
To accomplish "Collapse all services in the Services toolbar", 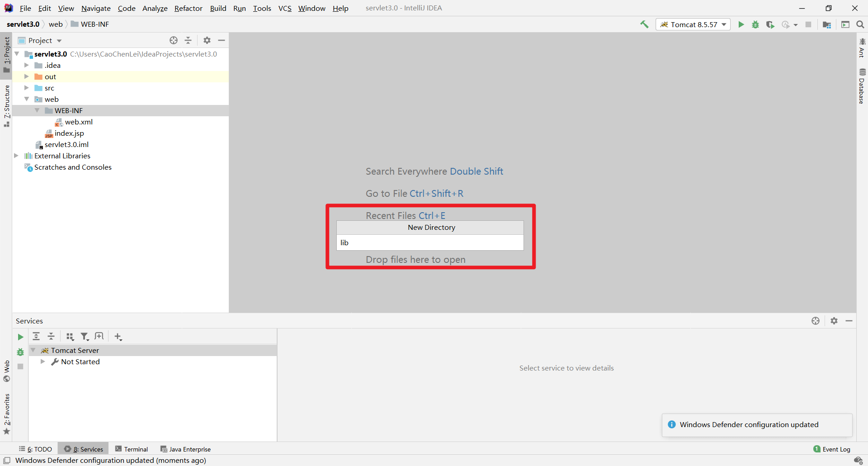I will 51,336.
